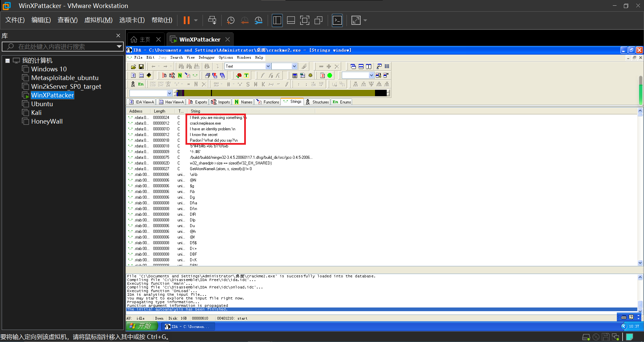Click the Length column header
Image resolution: width=644 pixels, height=342 pixels.
point(164,111)
